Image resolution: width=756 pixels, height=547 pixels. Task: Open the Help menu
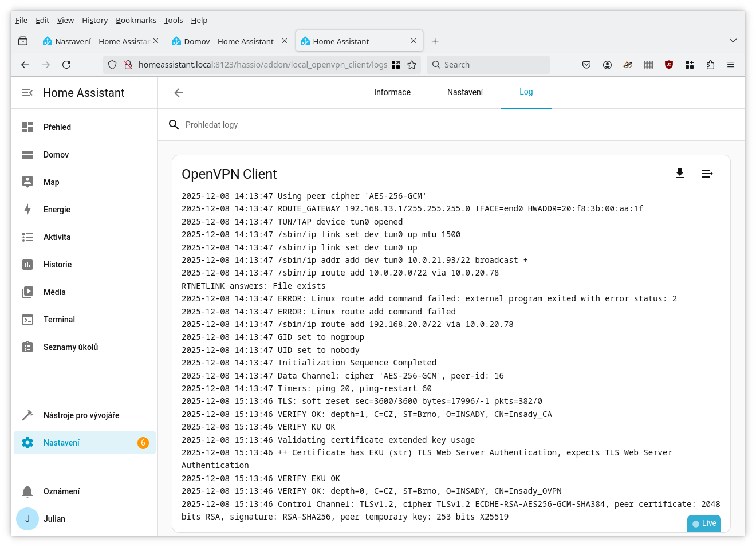(x=199, y=20)
